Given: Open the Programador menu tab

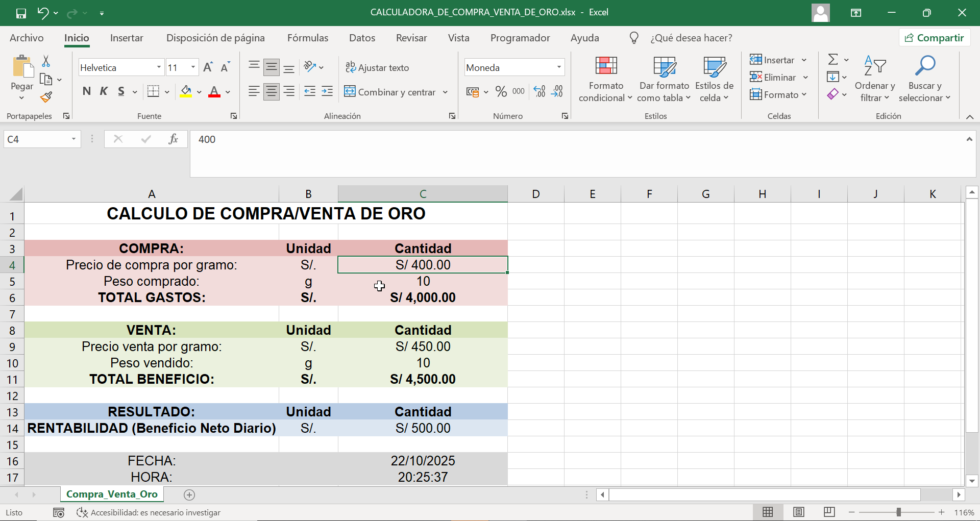Looking at the screenshot, I should [x=520, y=38].
